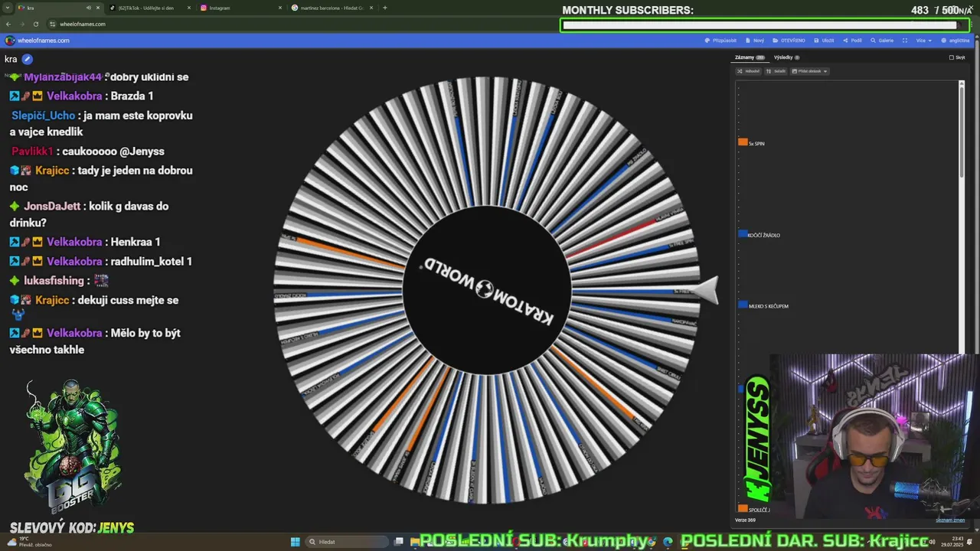The image size is (980, 551).
Task: Switch to the Výsledky tab
Action: (x=786, y=57)
